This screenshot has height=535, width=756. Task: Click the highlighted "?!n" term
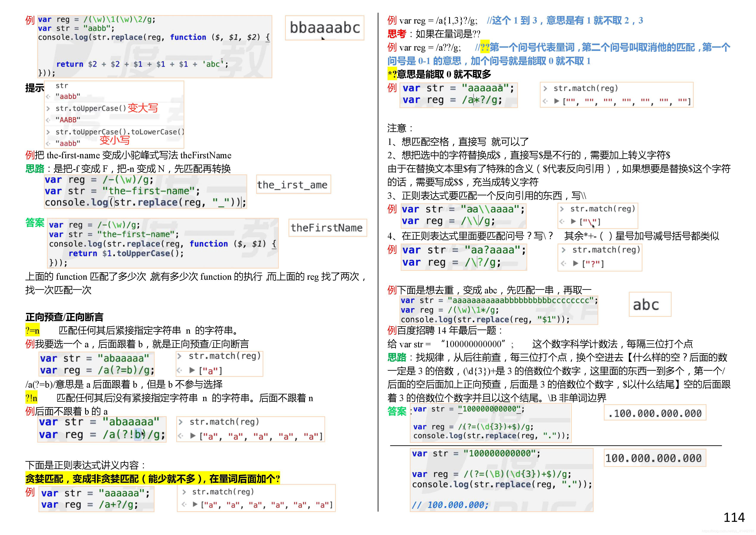tap(31, 398)
